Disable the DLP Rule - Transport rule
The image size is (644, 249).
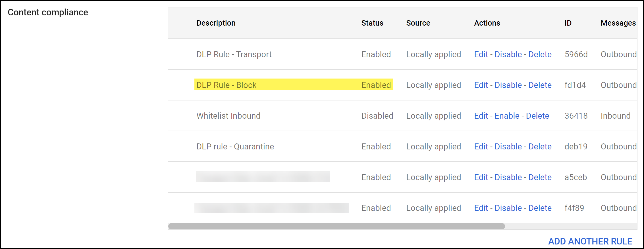pyautogui.click(x=508, y=54)
